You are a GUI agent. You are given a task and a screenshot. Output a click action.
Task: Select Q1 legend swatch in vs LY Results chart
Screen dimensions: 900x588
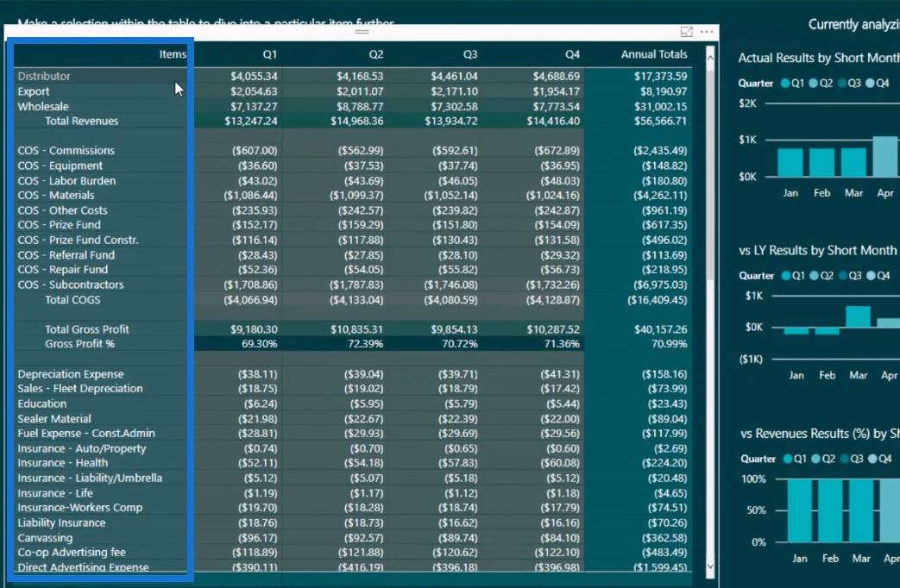[x=786, y=275]
